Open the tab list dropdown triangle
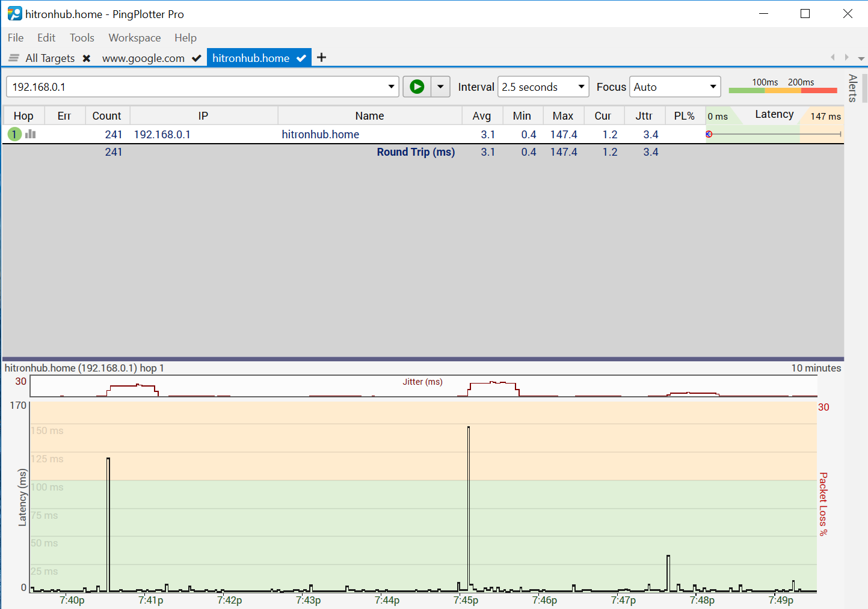Image resolution: width=868 pixels, height=609 pixels. [x=861, y=58]
